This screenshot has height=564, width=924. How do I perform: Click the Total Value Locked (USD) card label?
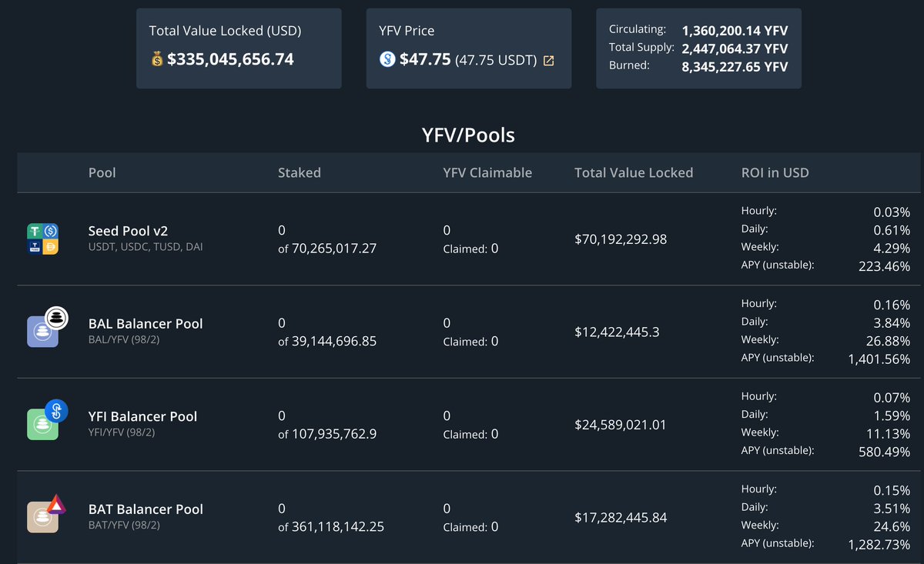(x=225, y=32)
